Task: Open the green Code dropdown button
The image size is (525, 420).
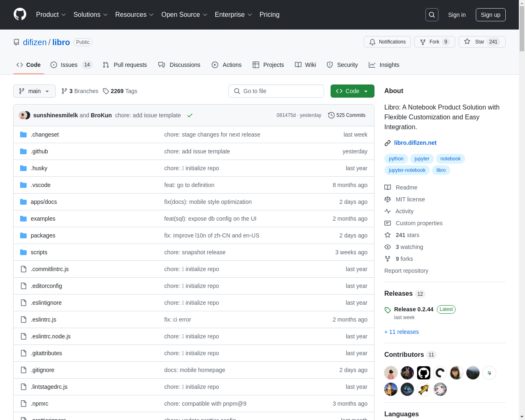Action: click(352, 91)
